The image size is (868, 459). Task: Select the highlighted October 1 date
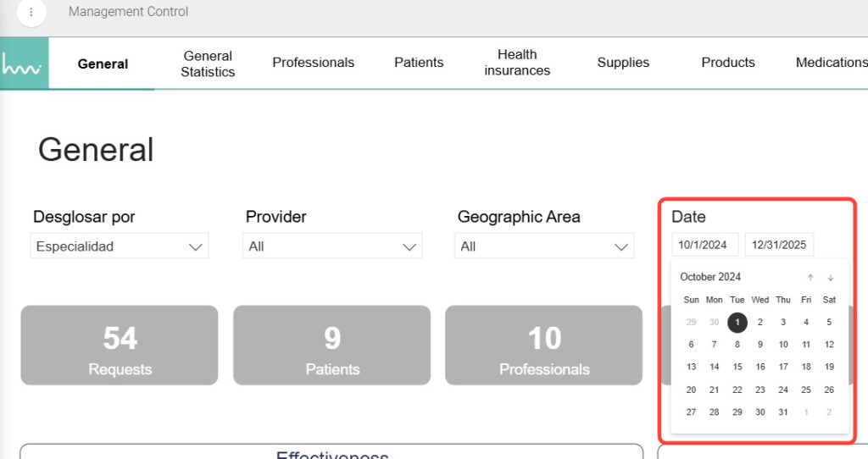pyautogui.click(x=737, y=322)
